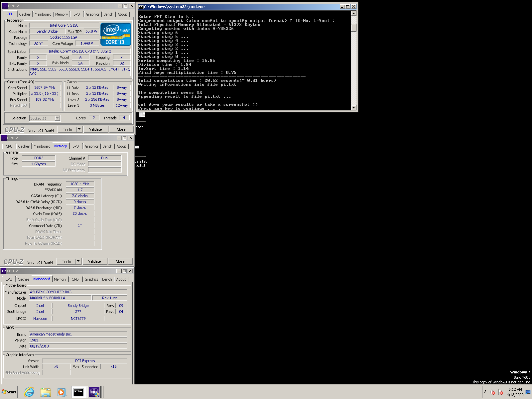
Task: Click the Core Speed 3607.54 MHz value
Action: 45,87
